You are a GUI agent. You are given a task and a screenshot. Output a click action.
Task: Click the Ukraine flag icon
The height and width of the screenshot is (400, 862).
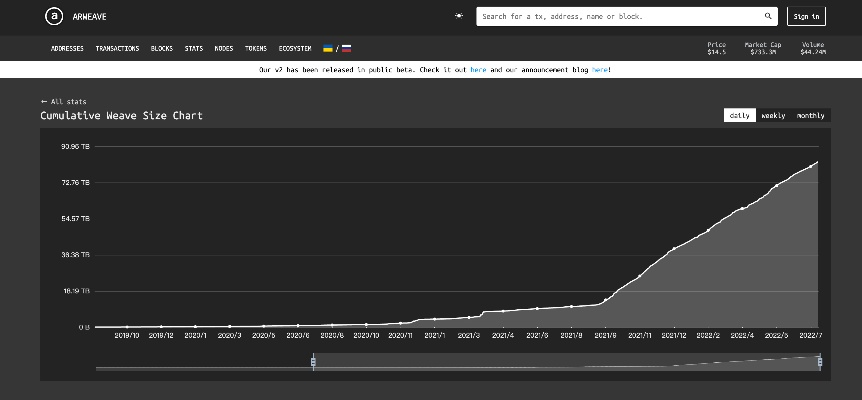coord(328,48)
